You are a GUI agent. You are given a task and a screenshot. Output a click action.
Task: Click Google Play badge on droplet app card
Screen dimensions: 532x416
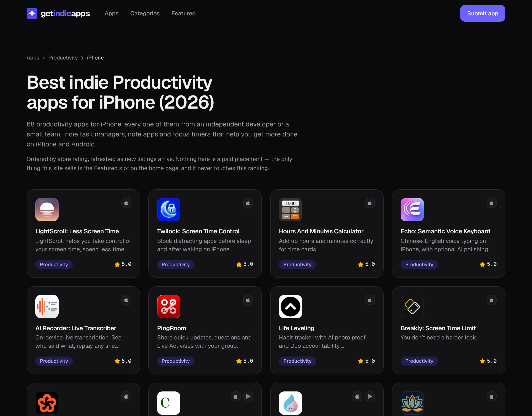coord(370,397)
